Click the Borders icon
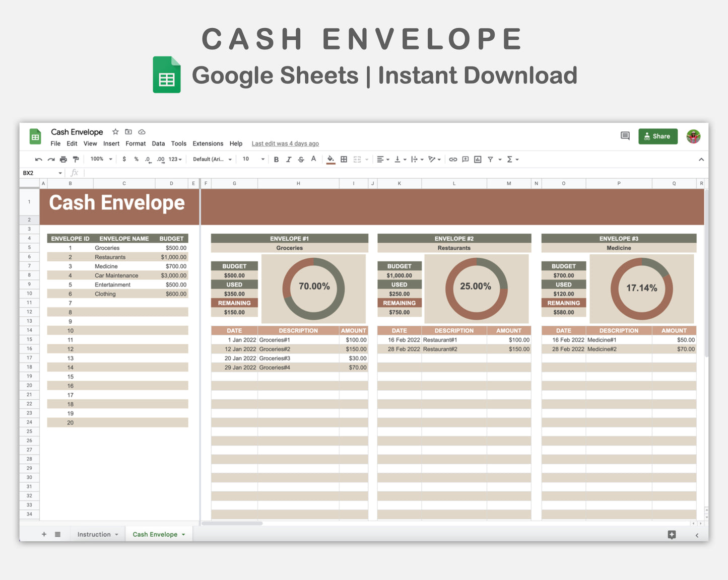 [344, 159]
